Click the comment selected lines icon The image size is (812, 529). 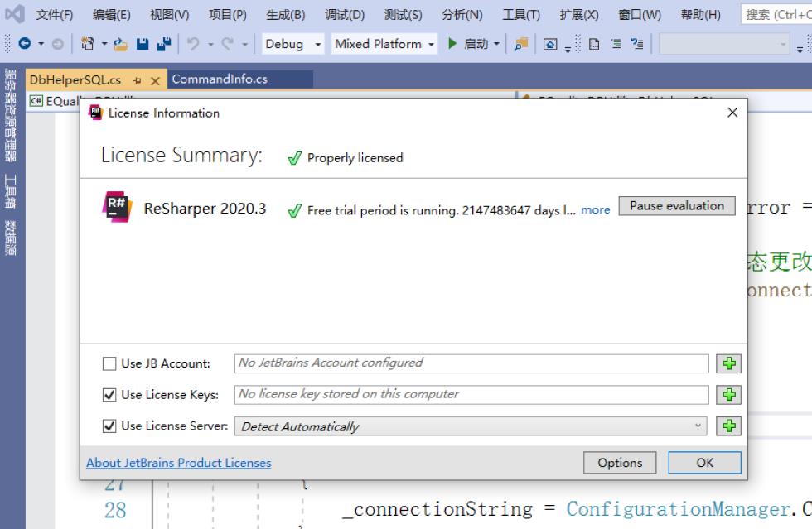tap(637, 44)
